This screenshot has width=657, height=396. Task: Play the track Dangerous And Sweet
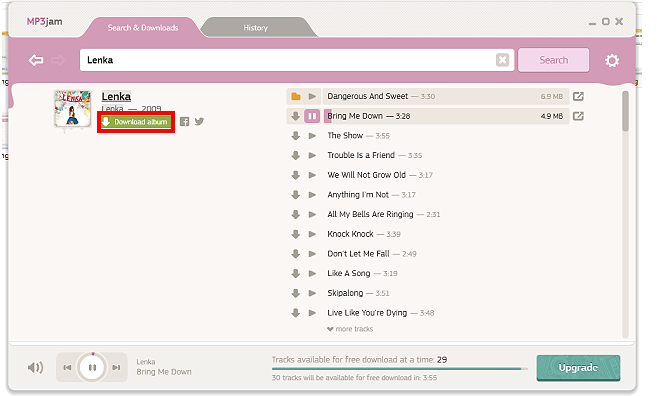tap(312, 96)
